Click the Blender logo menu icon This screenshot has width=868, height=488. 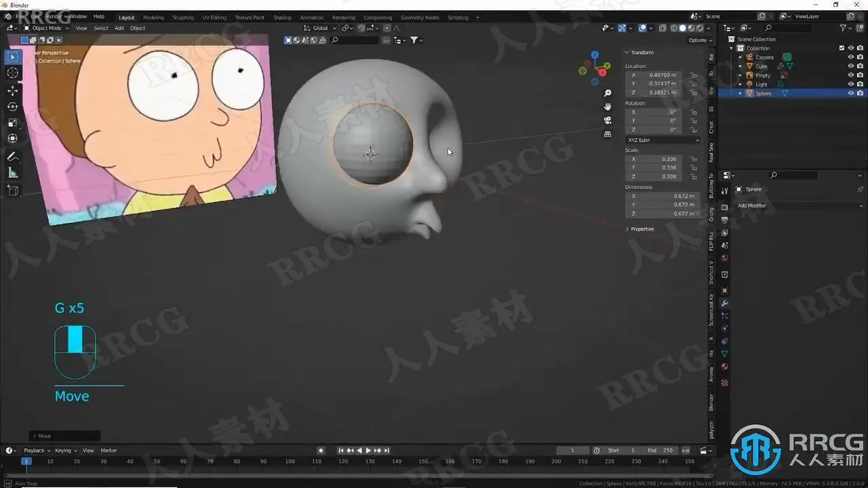7,16
